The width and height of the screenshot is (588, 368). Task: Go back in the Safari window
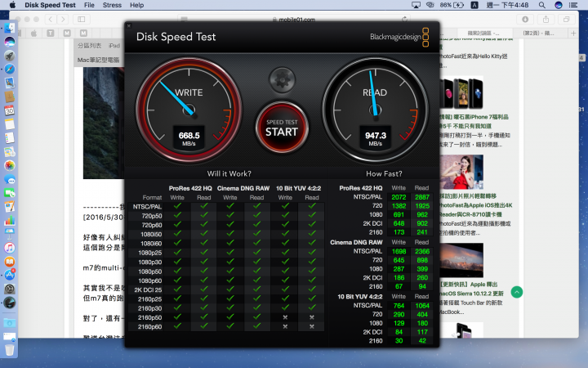(x=51, y=19)
